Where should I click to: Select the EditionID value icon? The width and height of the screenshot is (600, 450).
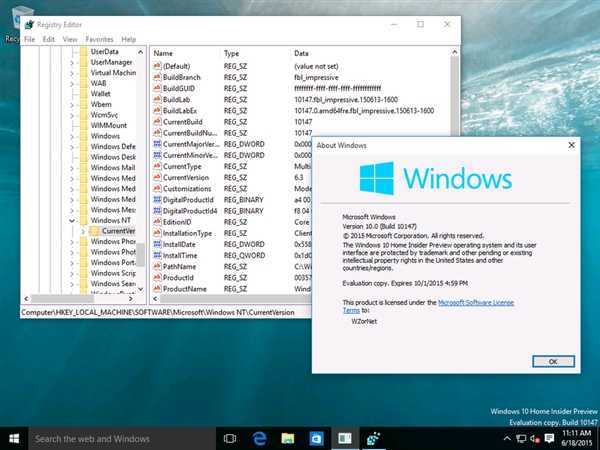click(157, 222)
